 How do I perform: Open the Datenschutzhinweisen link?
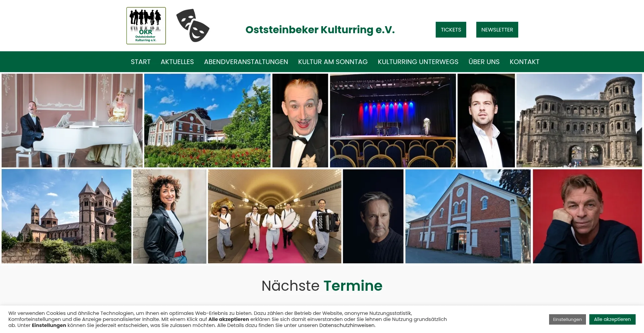click(347, 325)
